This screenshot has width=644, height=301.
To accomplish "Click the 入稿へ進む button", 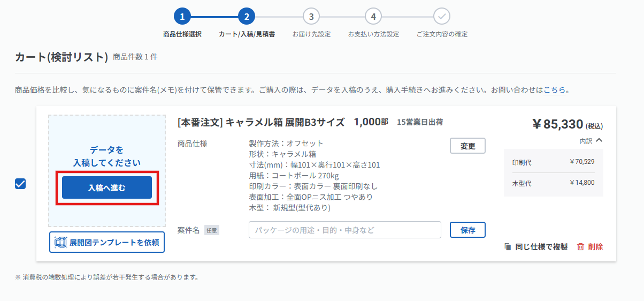I will [107, 187].
